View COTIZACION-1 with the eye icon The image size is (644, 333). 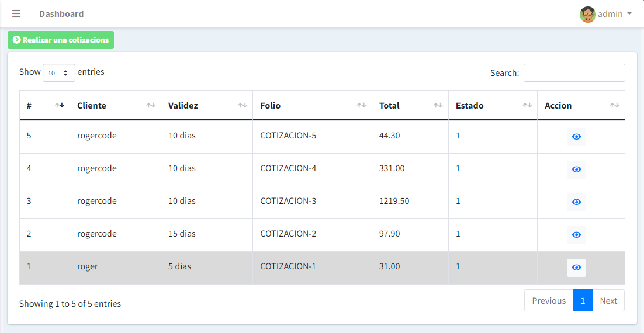[x=576, y=268]
